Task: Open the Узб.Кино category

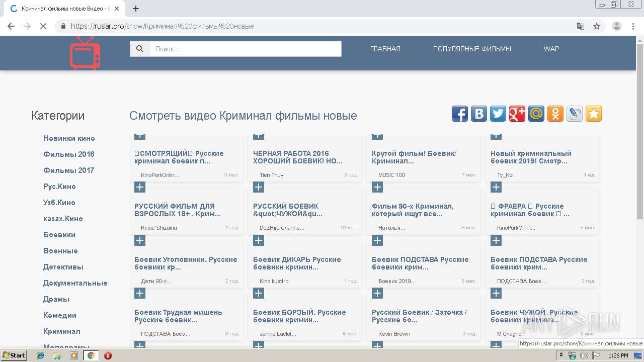Action: [x=59, y=203]
